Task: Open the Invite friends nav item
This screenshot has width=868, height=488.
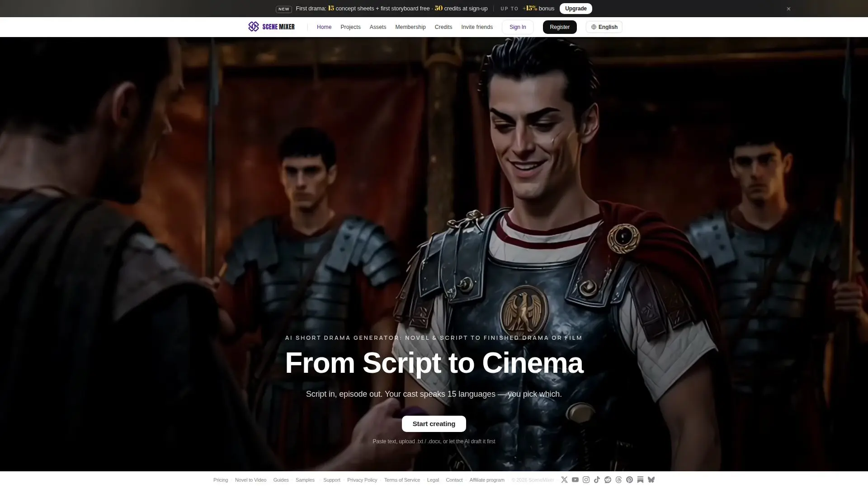Action: [x=477, y=27]
